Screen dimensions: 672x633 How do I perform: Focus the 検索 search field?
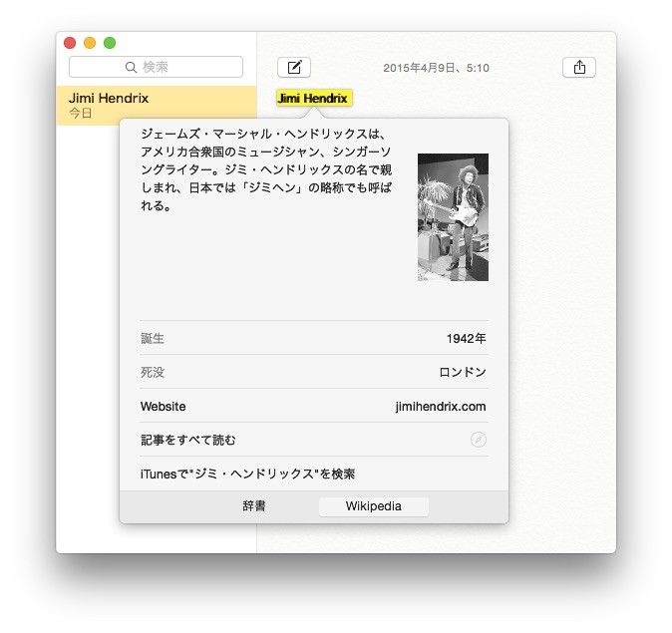coord(156,67)
